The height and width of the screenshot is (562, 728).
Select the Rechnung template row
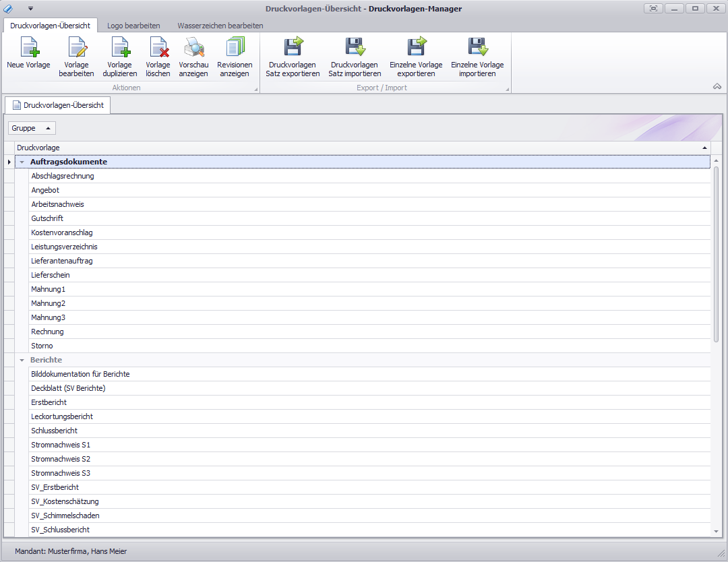click(47, 332)
